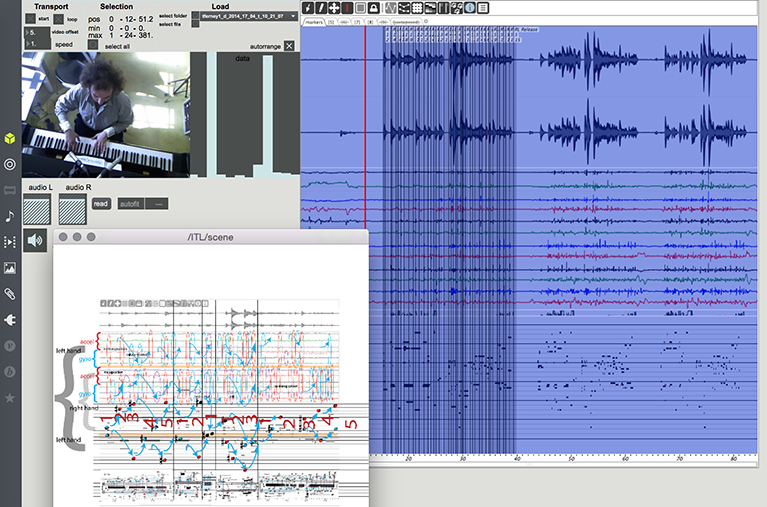Open the blue info icon in toolbar
Screen dimensions: 767x507
coord(470,8)
